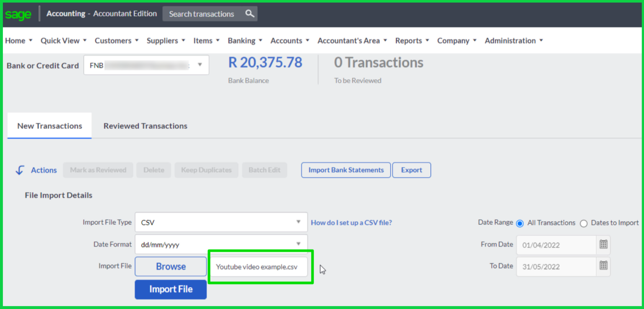
Task: Click the Search transactions input field
Action: 201,13
